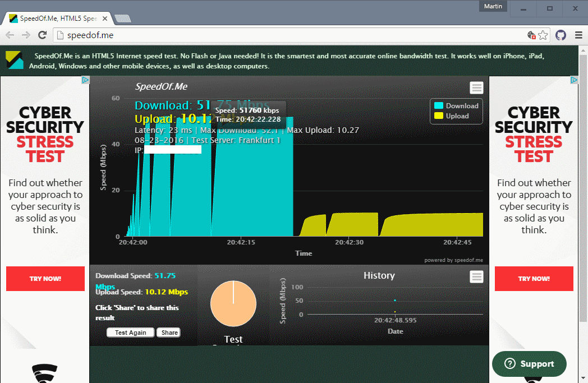Click the AdChoices icon on right ad
The image size is (588, 383).
click(574, 80)
